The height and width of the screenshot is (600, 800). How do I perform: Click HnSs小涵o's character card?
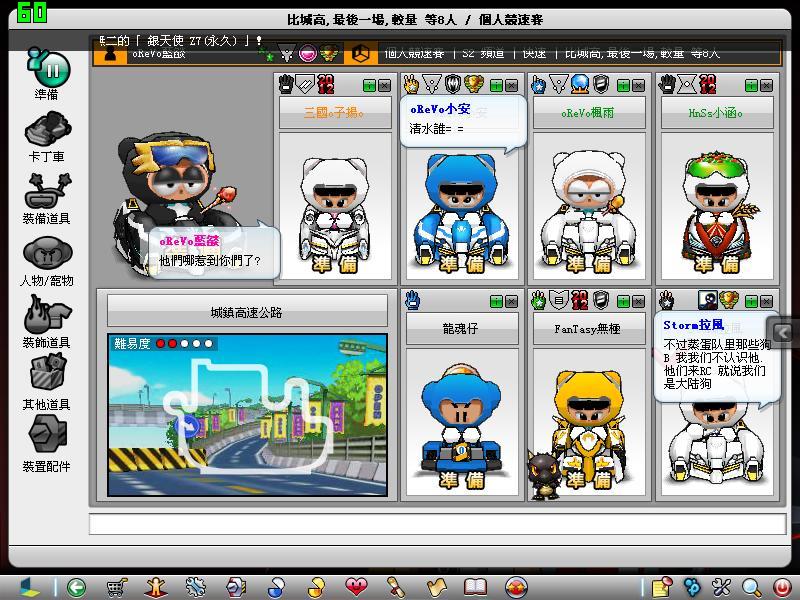(x=717, y=206)
